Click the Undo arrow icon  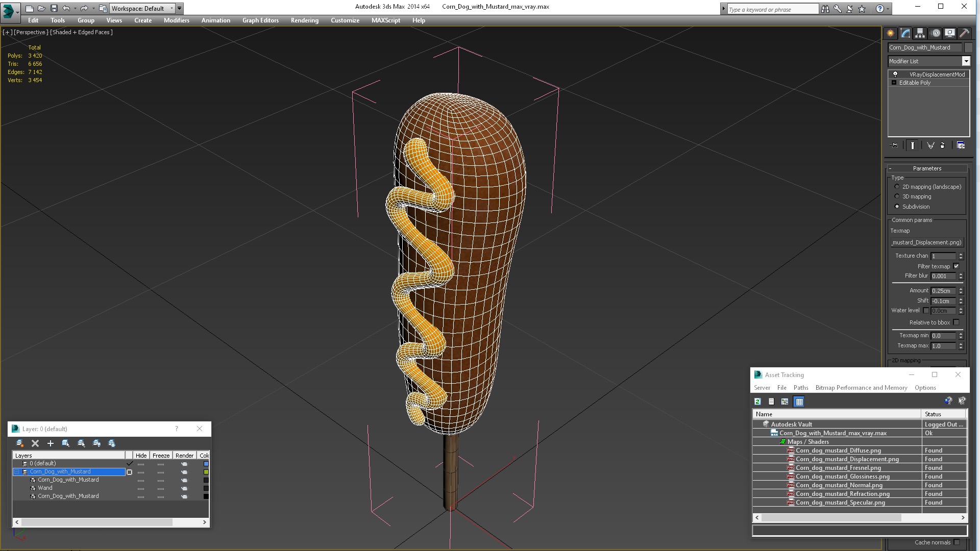66,8
